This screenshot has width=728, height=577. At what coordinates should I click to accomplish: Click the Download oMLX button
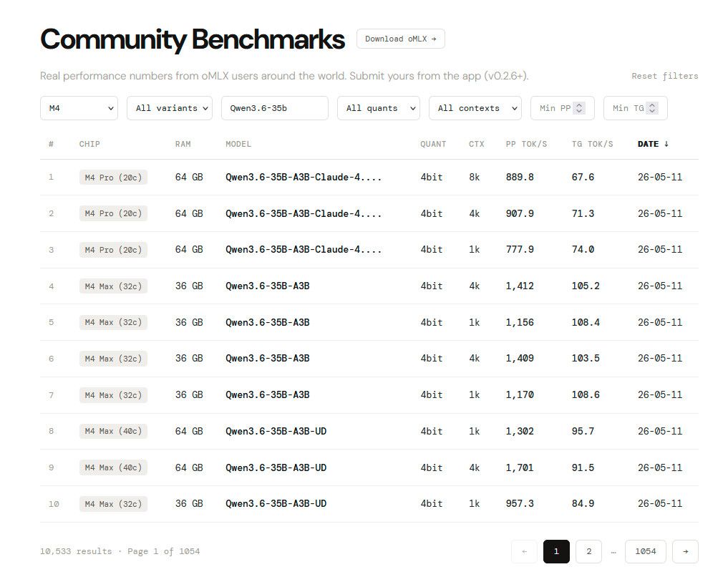tap(400, 39)
